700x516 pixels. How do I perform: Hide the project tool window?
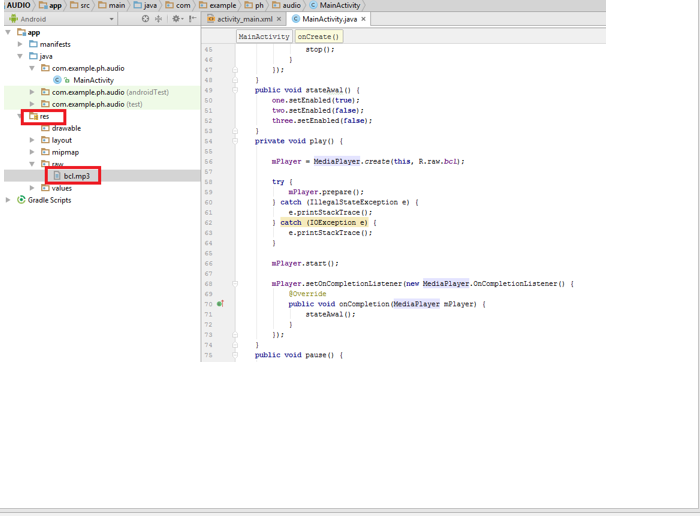point(193,19)
